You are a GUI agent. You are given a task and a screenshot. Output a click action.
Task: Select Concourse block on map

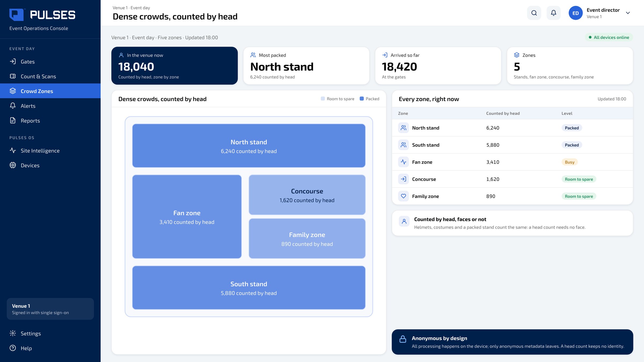coord(307,195)
